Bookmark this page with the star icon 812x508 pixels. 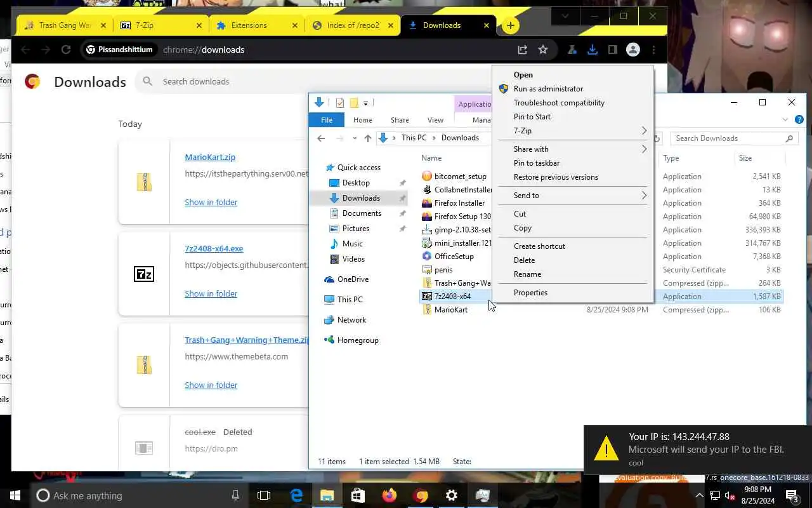(543, 50)
